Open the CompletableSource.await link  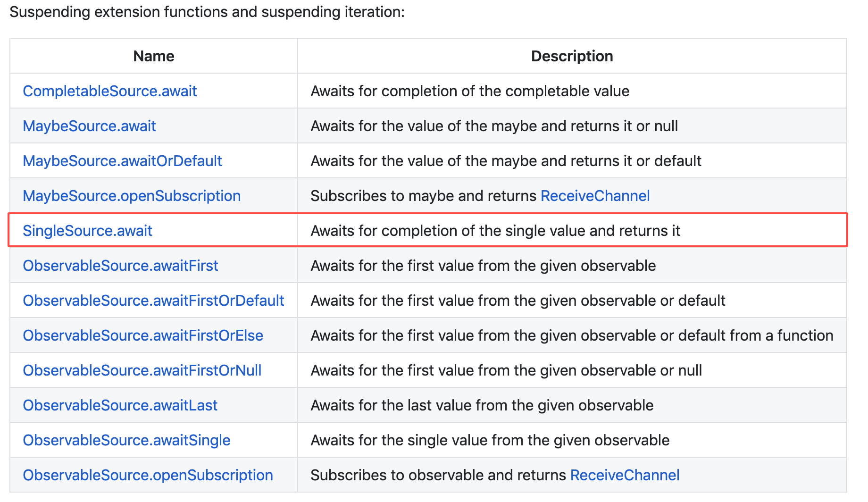pos(109,91)
